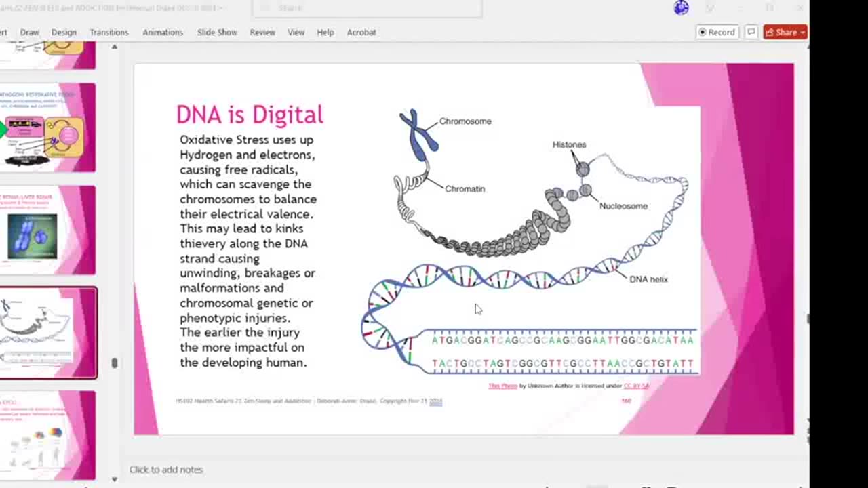Click the 'DNA is Digital' slide title
868x488 pixels.
tap(250, 115)
